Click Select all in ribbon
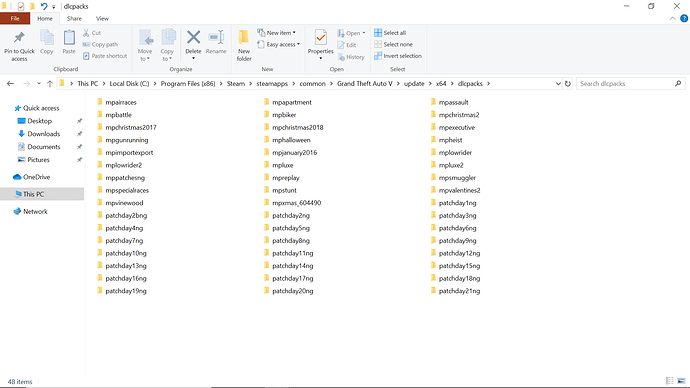This screenshot has height=388, width=690. coord(390,33)
